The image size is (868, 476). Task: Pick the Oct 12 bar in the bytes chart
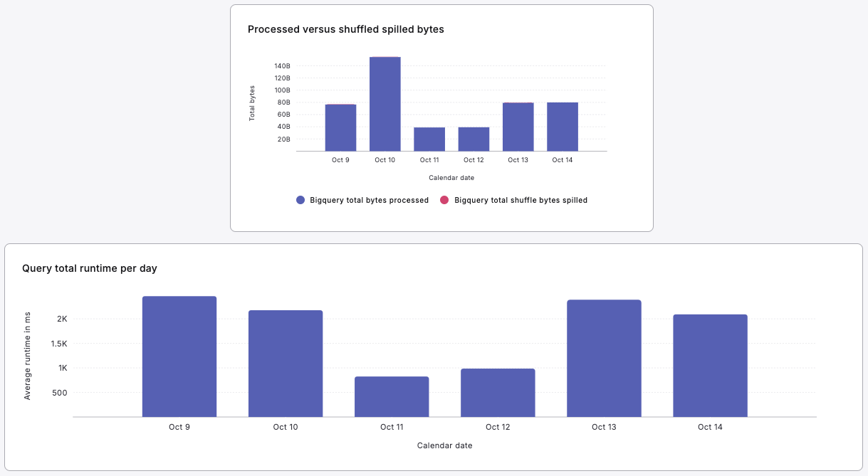click(474, 139)
